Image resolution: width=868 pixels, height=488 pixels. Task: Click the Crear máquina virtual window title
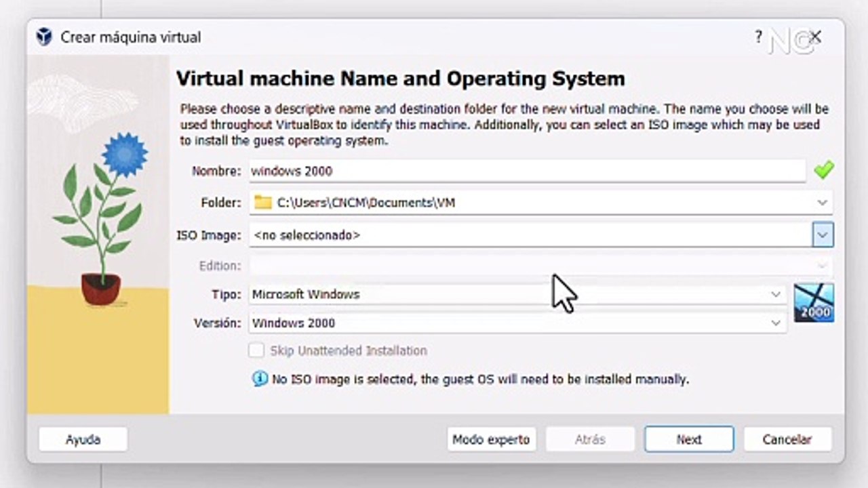tap(131, 37)
